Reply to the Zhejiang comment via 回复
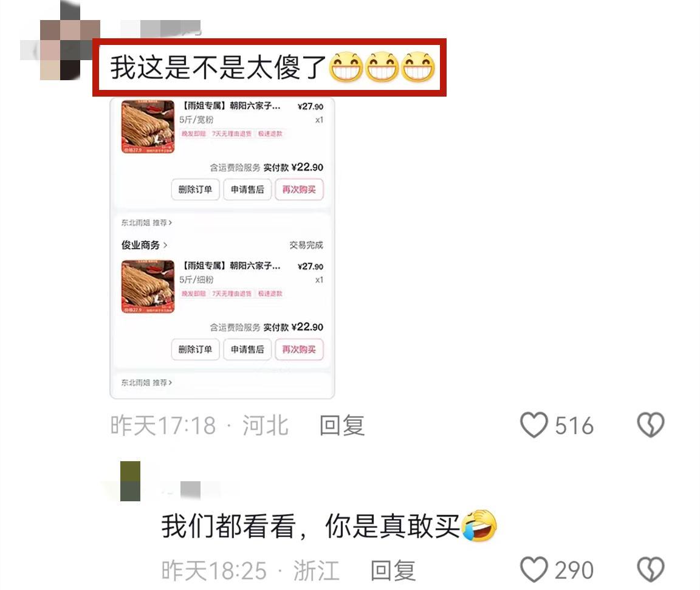This screenshot has width=700, height=590. coord(393,571)
